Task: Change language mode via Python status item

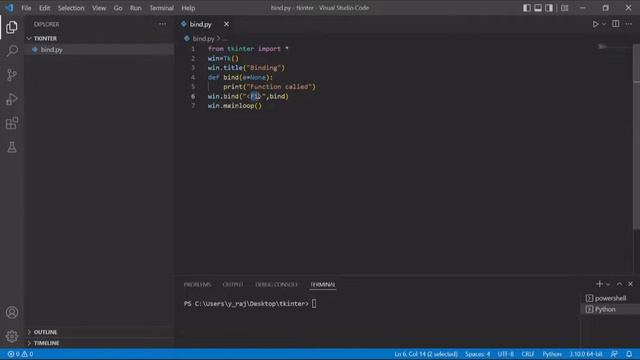Action: [x=552, y=354]
